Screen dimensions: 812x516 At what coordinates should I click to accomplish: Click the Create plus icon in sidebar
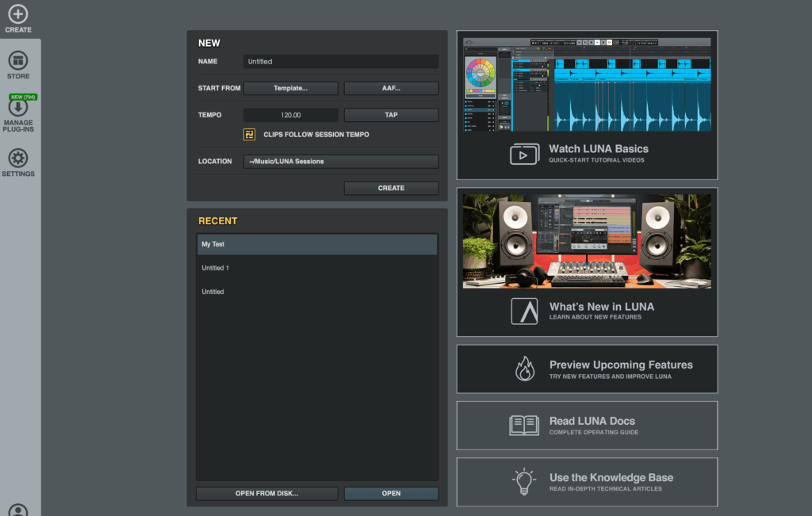tap(17, 14)
